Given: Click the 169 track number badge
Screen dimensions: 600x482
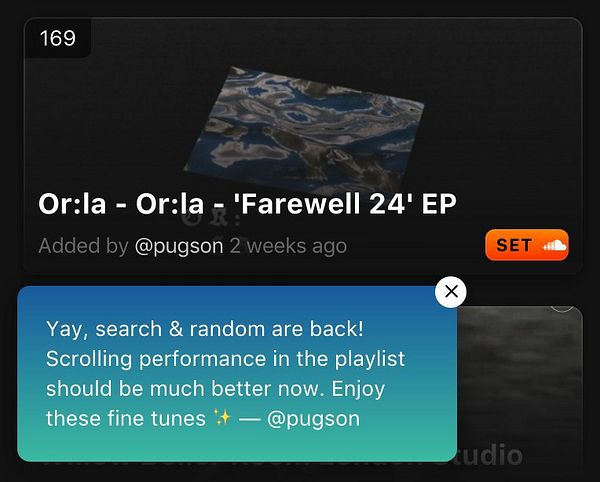Looking at the screenshot, I should (x=57, y=38).
